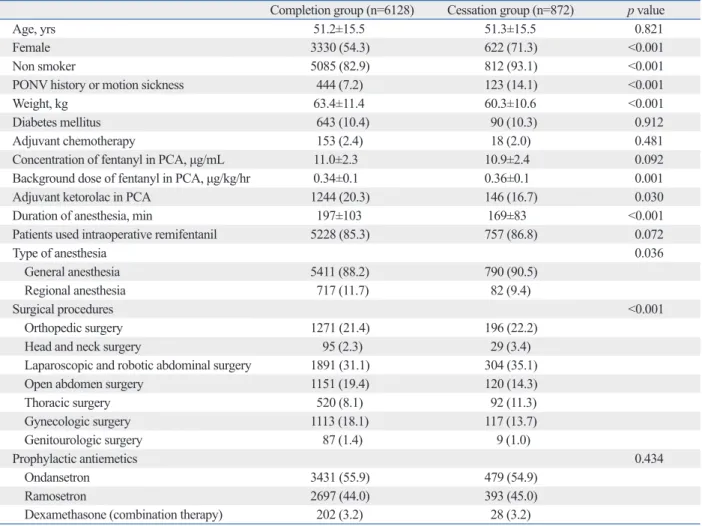This screenshot has height=526, width=702.
Task: Click the 'Female' row label
Action: tap(31, 47)
